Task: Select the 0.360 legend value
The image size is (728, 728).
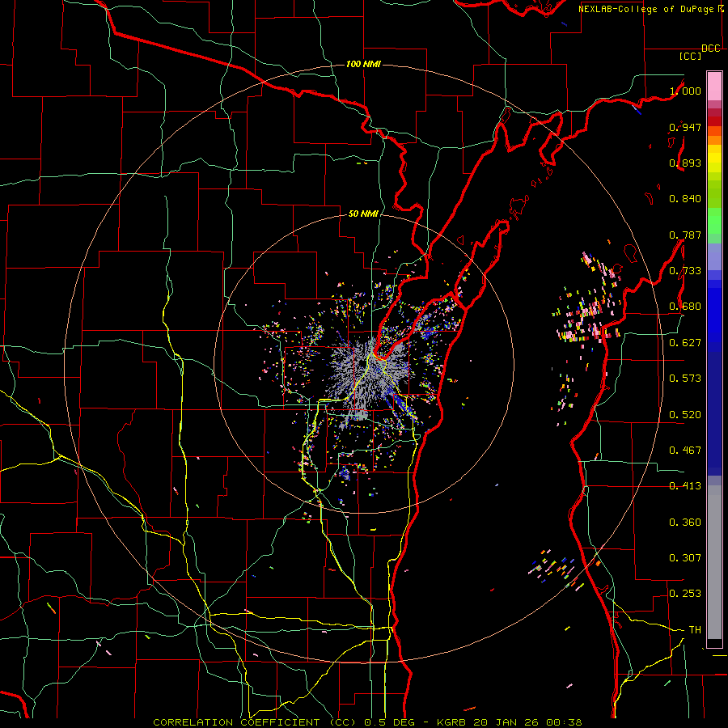Action: pos(685,523)
